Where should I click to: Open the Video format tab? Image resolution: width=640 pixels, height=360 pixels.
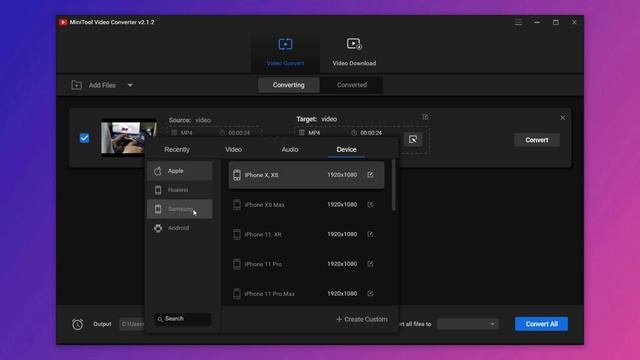point(233,149)
